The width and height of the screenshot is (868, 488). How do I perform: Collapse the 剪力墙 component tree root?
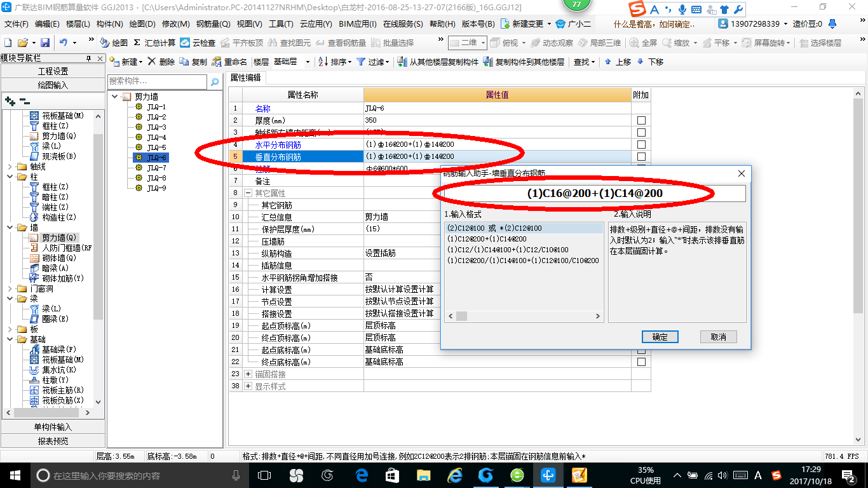114,97
